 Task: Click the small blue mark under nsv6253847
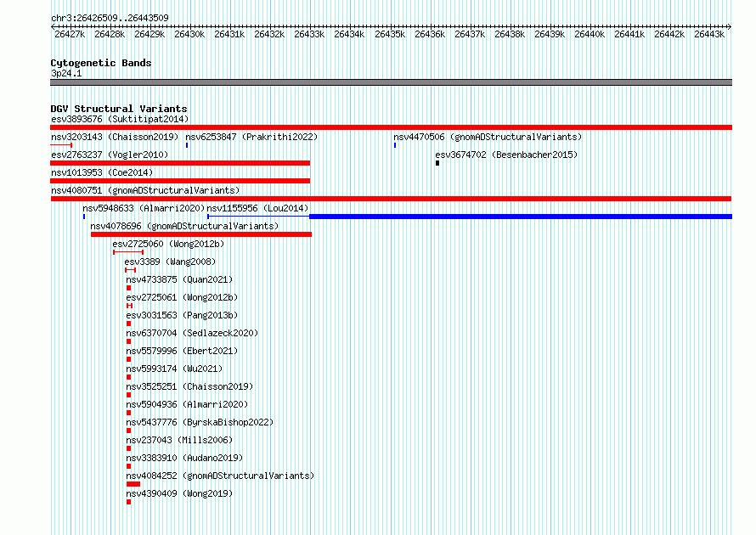(187, 145)
